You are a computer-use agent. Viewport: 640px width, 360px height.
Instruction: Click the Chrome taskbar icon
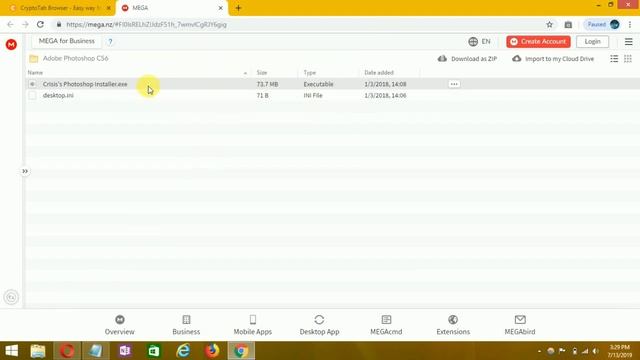pos(241,351)
